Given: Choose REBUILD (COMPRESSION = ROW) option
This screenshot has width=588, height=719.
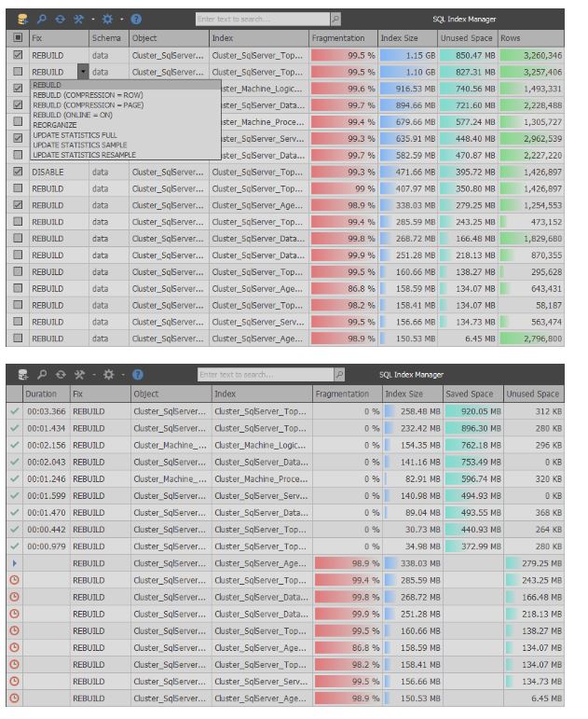Looking at the screenshot, I should (x=126, y=95).
